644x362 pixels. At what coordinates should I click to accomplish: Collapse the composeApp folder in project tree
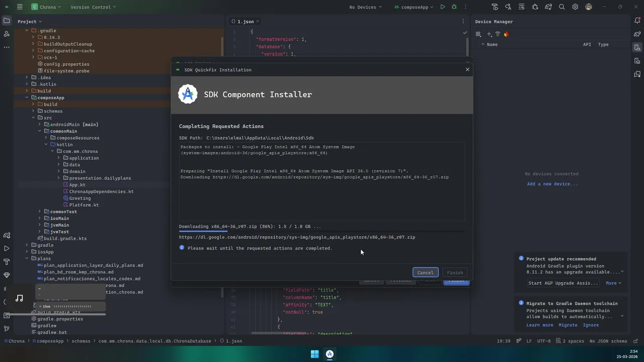tap(27, 98)
